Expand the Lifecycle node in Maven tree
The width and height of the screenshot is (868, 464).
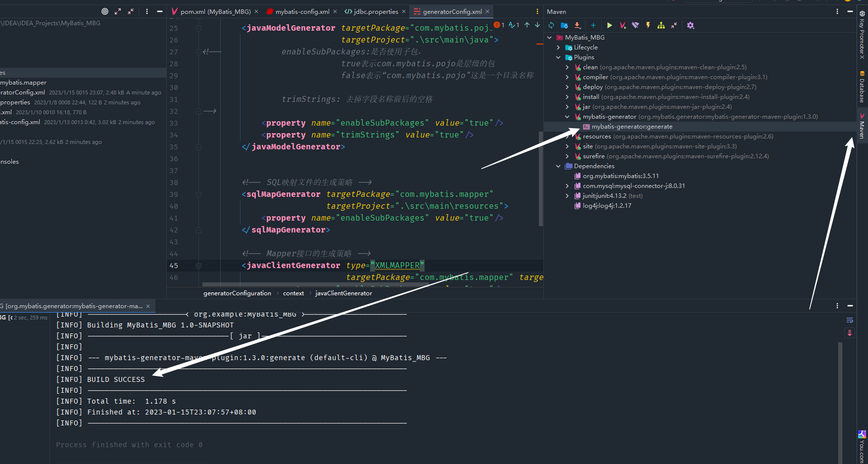pos(558,47)
